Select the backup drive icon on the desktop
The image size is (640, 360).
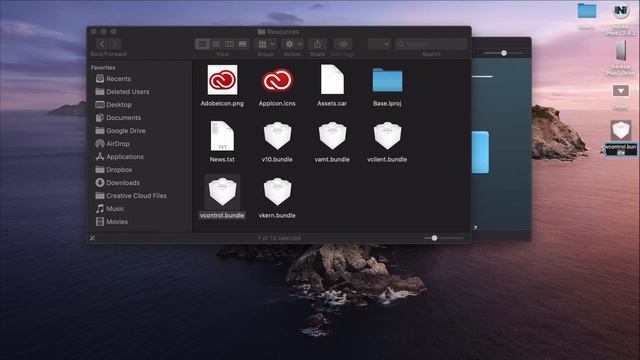(620, 52)
